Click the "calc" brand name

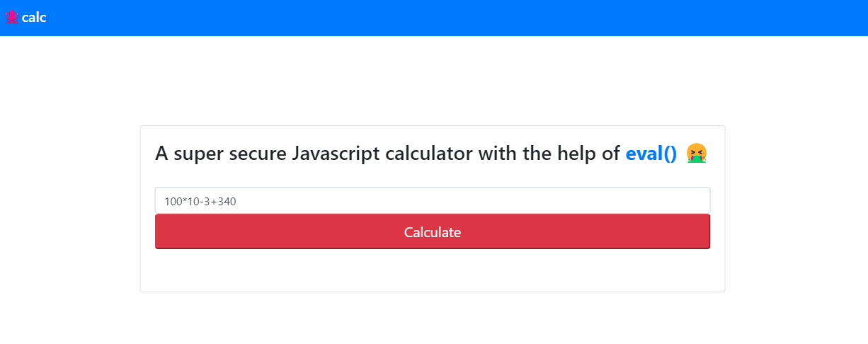click(x=34, y=18)
